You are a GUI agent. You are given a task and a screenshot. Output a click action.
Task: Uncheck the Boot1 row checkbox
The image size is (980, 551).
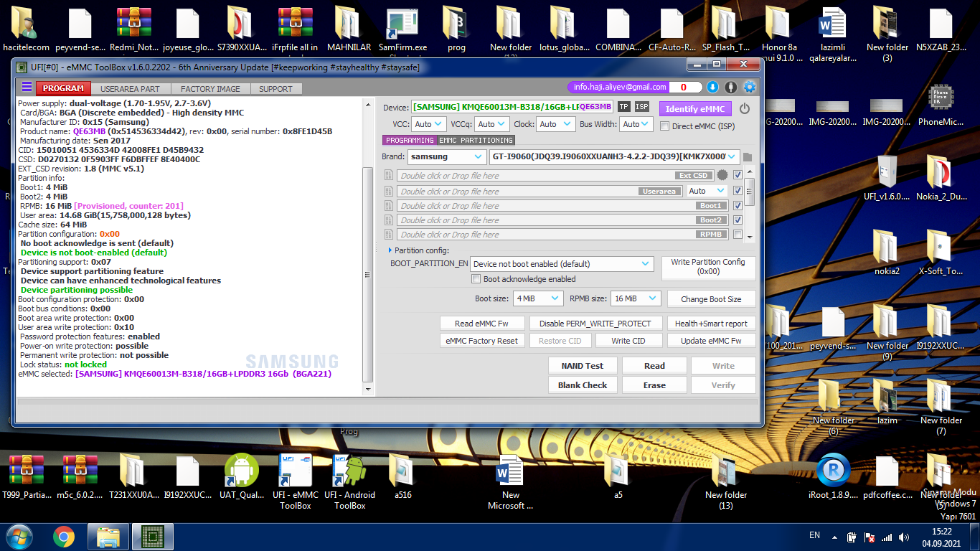(738, 205)
